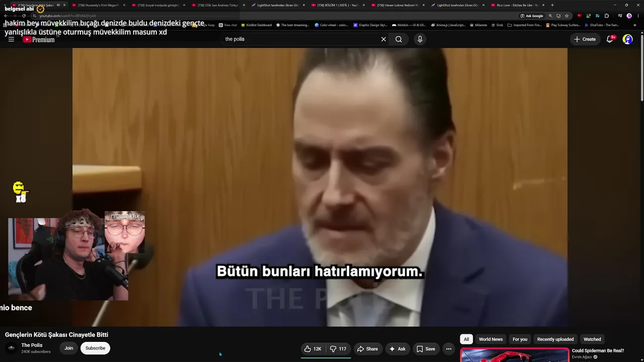Clear the 'the polis' search text
644x362 pixels.
click(383, 39)
